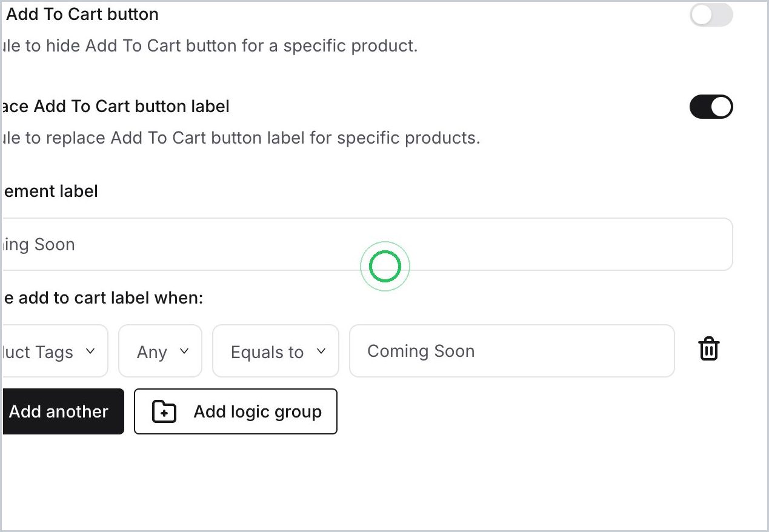The height and width of the screenshot is (532, 769).
Task: Delete the Coming Soon condition with trash icon
Action: click(708, 350)
